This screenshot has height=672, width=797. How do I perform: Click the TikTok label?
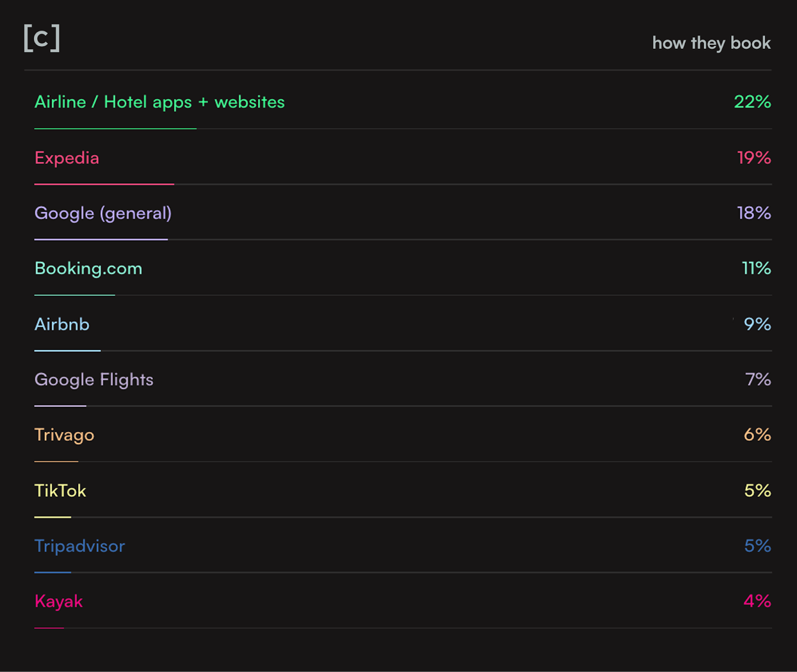tap(60, 491)
